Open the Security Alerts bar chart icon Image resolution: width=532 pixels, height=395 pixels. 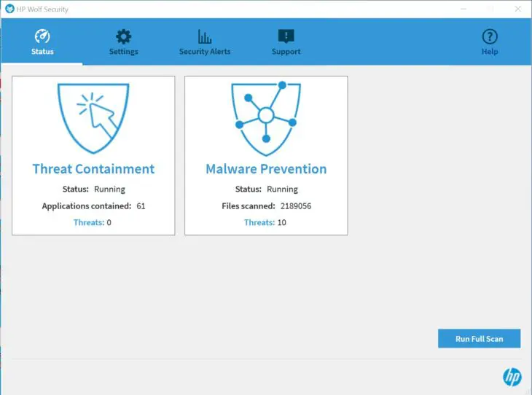[x=205, y=36]
